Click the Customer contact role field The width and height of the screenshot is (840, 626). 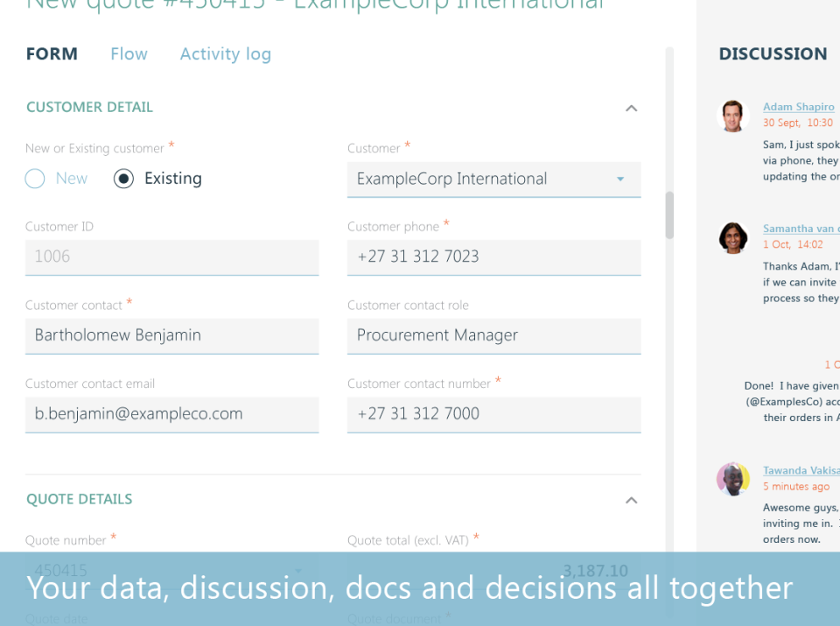pos(493,335)
